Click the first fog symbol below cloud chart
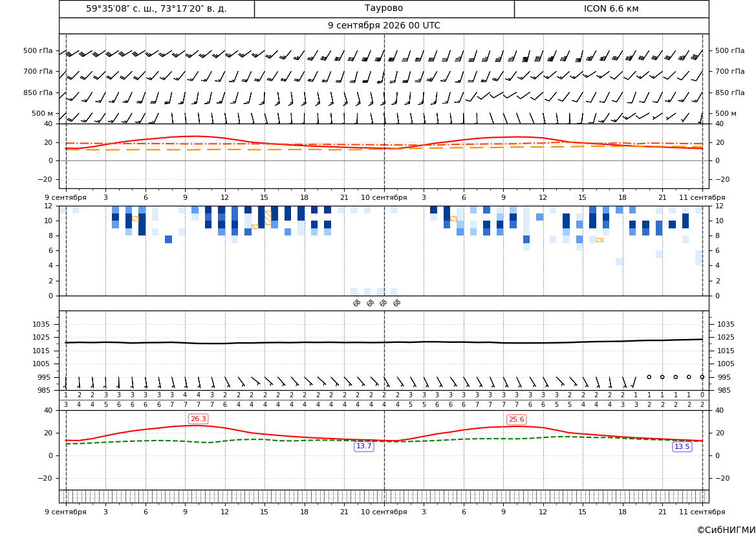 point(357,303)
